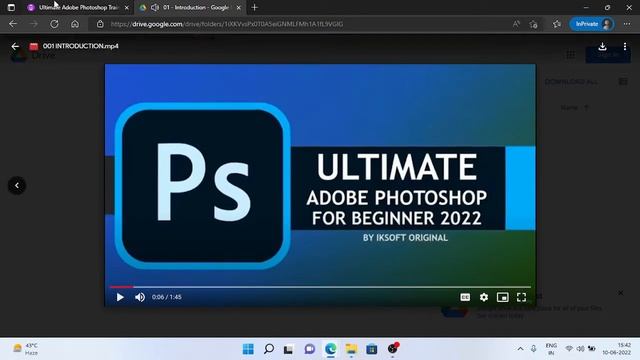Open the browser home page
Screen dimensions: 640x360
tap(75, 24)
